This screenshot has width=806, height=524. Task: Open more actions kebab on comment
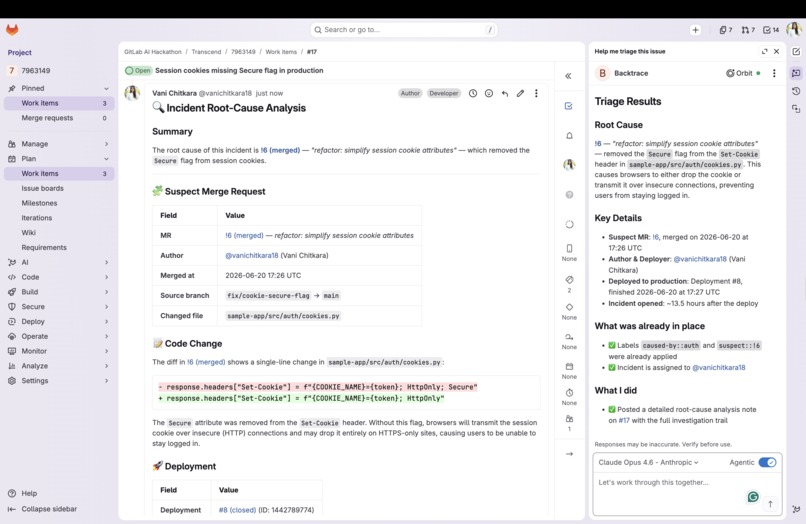(536, 93)
